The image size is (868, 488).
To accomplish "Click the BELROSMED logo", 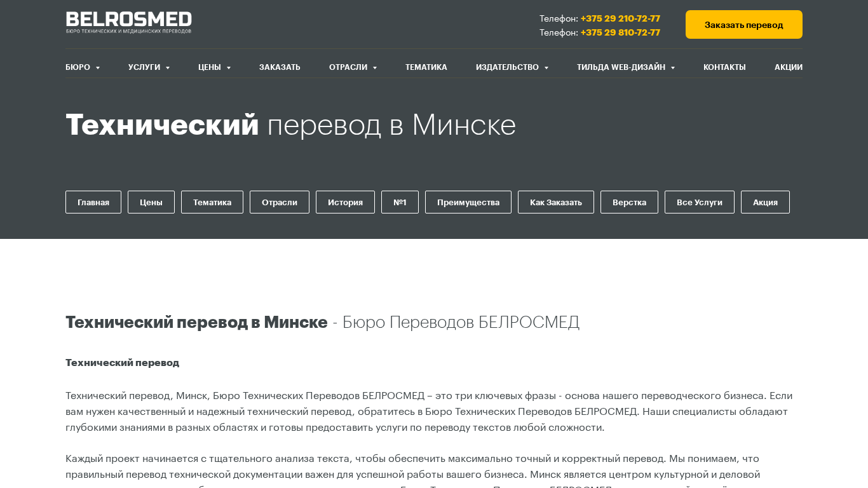I will (128, 23).
